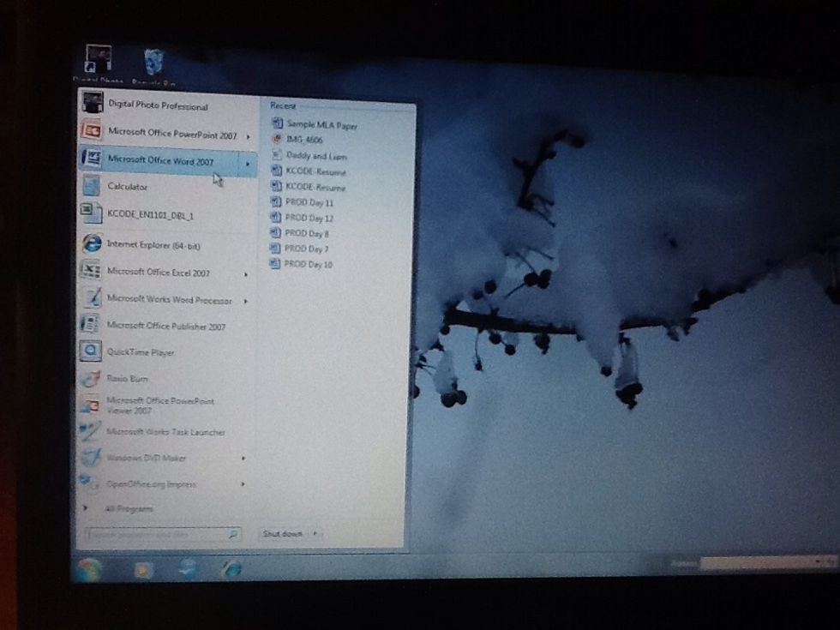This screenshot has width=840, height=630.
Task: Click the Windows Start orb on taskbar
Action: pos(88,569)
